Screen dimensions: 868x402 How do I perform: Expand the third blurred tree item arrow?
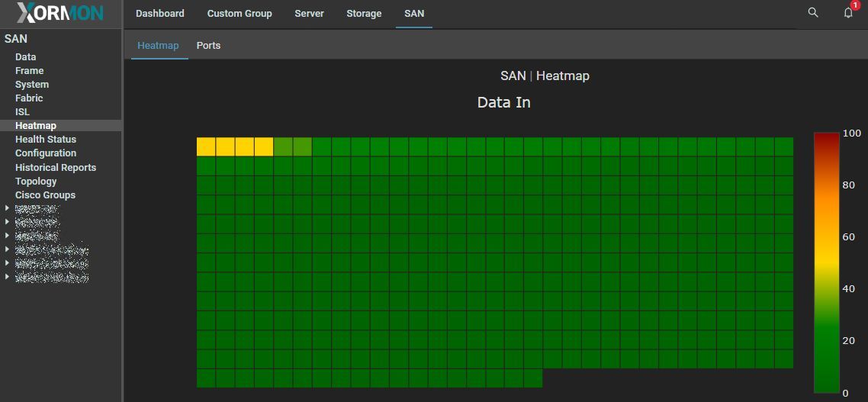8,236
